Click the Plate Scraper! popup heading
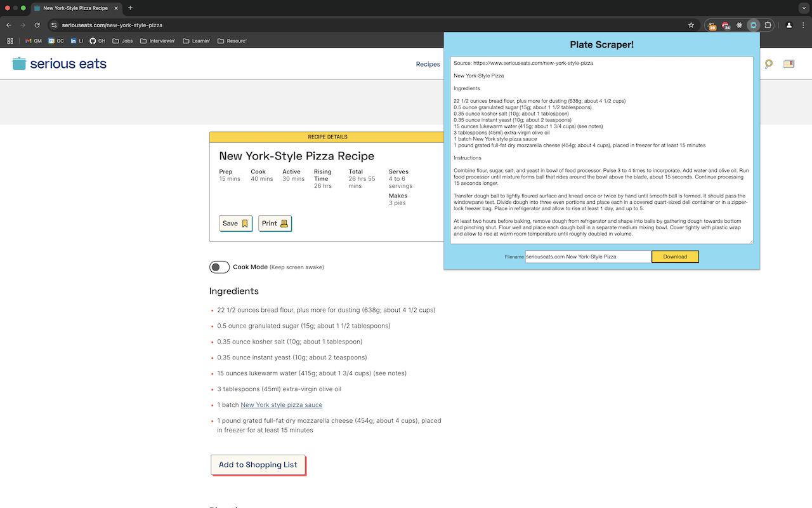The image size is (812, 508). click(x=601, y=44)
